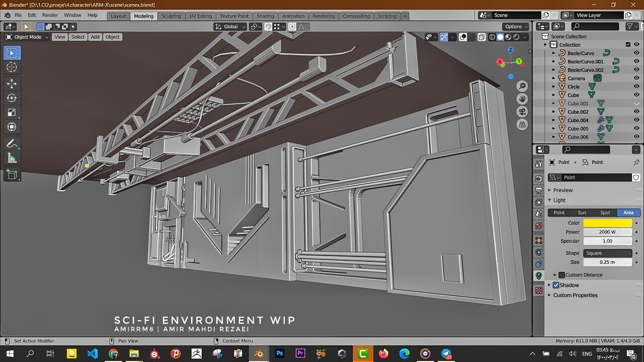Uncheck the Collection checkbox in the Outliner
The height and width of the screenshot is (362, 644).
click(627, 44)
